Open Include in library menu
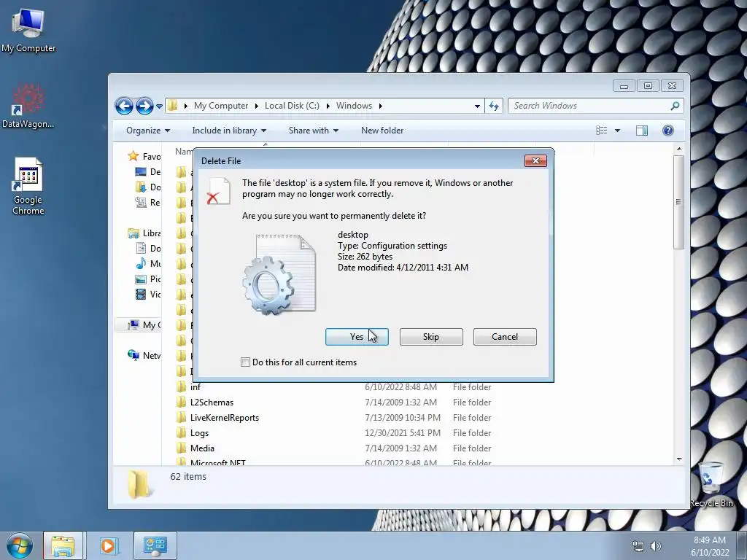The image size is (747, 560). [x=229, y=131]
